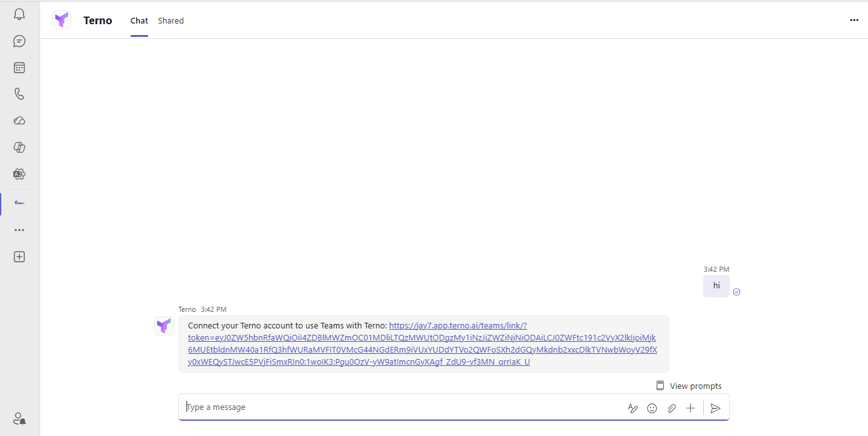Open the Terno account connection link
Image resolution: width=868 pixels, height=436 pixels.
tap(423, 344)
